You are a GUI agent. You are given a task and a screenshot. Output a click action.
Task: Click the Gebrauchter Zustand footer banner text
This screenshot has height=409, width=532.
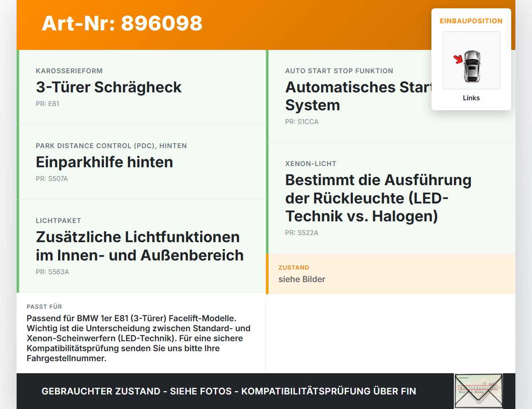click(229, 391)
